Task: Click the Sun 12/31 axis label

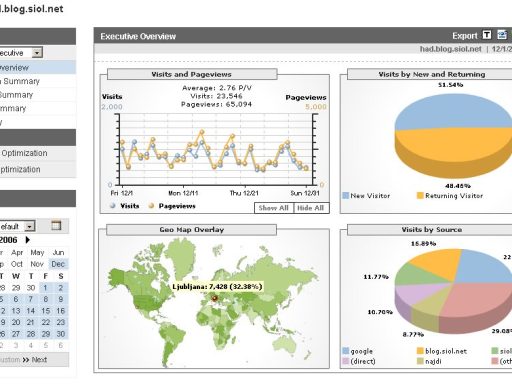Action: click(x=305, y=193)
